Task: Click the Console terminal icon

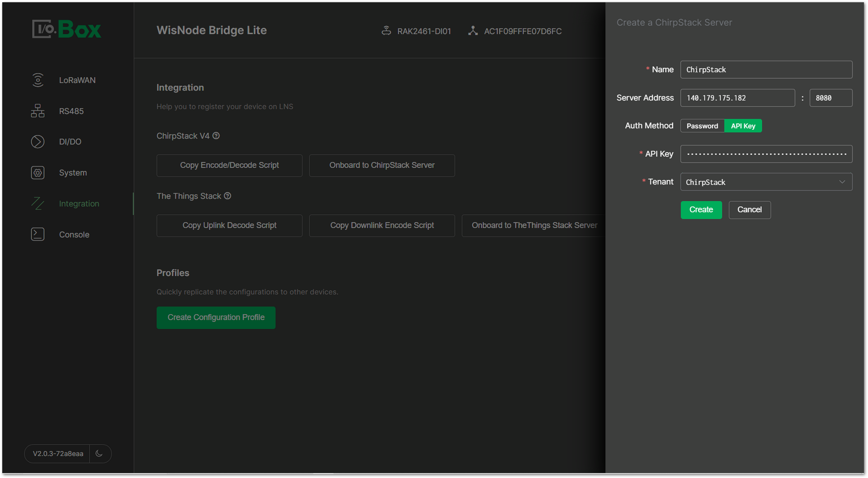Action: (38, 234)
